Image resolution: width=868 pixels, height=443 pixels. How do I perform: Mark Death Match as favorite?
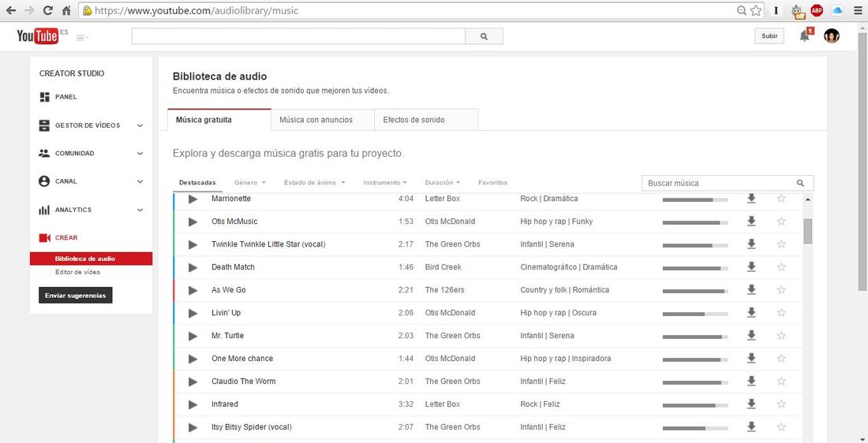tap(781, 266)
